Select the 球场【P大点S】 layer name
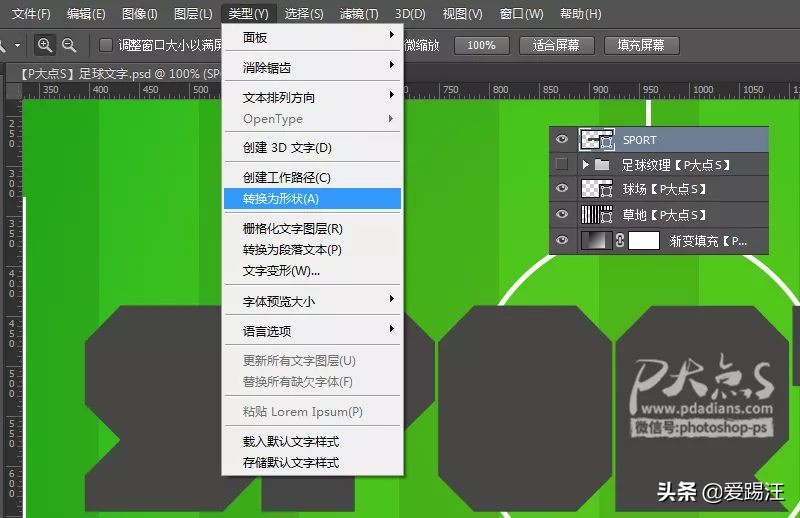Image resolution: width=800 pixels, height=518 pixels. coord(664,189)
